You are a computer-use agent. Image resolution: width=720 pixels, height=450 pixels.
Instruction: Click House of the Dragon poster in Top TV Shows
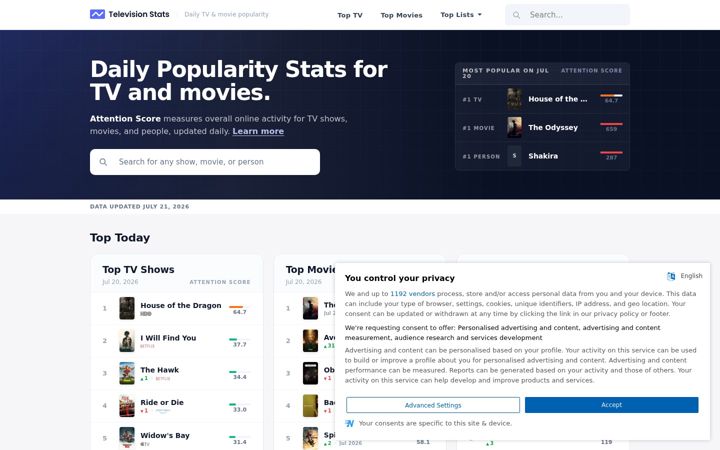pos(127,308)
